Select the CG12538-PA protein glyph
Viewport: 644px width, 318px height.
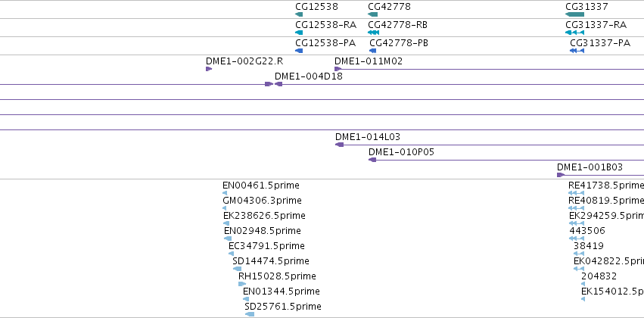(299, 51)
